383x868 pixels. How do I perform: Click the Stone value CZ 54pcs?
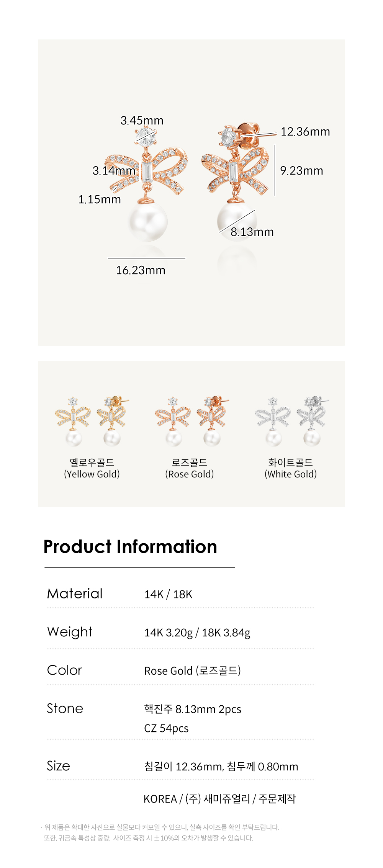point(166,728)
